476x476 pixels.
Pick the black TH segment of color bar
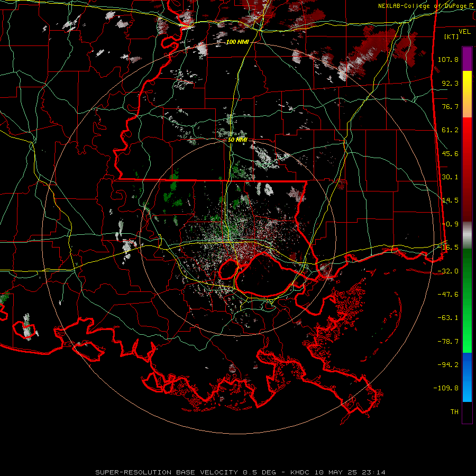pyautogui.click(x=467, y=413)
